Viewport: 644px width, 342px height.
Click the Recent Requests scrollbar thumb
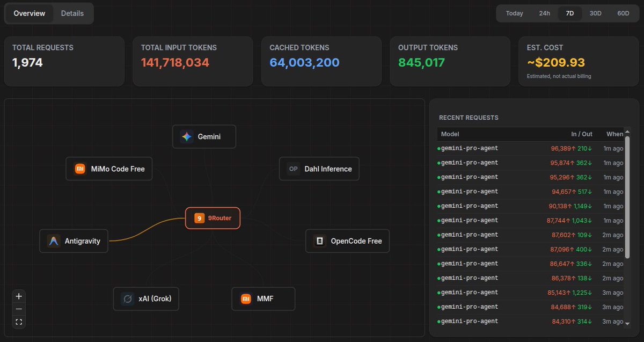pos(627,197)
